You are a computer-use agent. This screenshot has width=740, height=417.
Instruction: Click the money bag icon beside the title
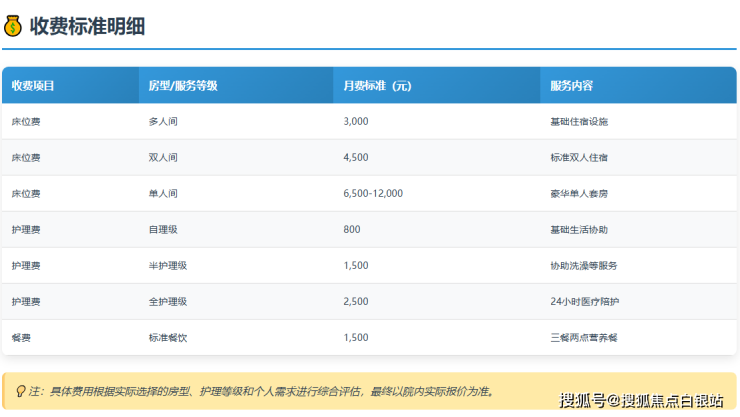pos(13,27)
